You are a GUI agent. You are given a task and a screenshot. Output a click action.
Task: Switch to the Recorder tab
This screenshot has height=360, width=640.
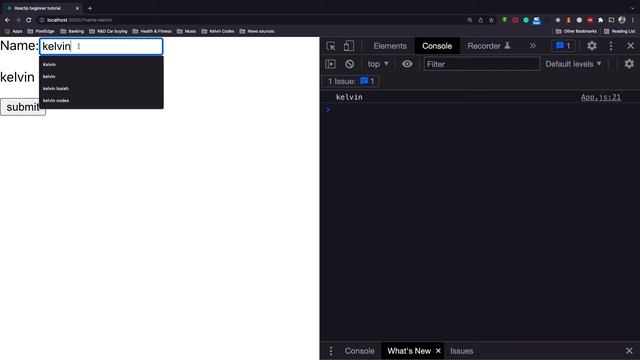(489, 46)
